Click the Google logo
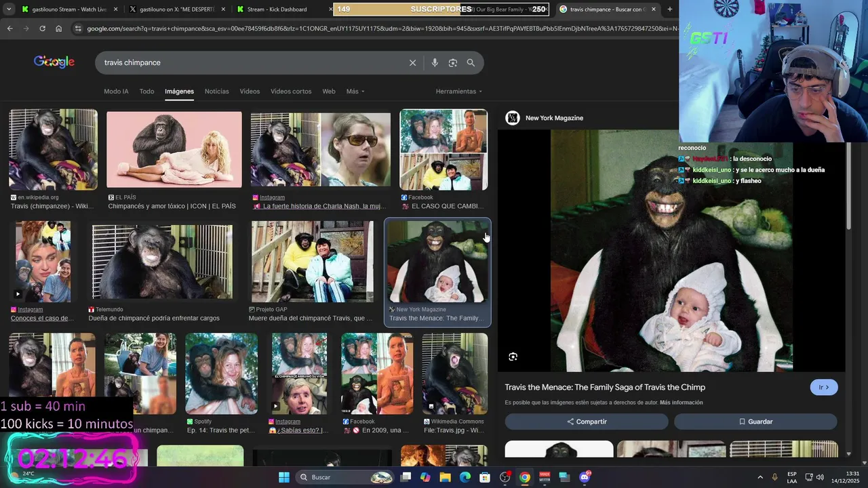This screenshot has height=488, width=868. (54, 62)
